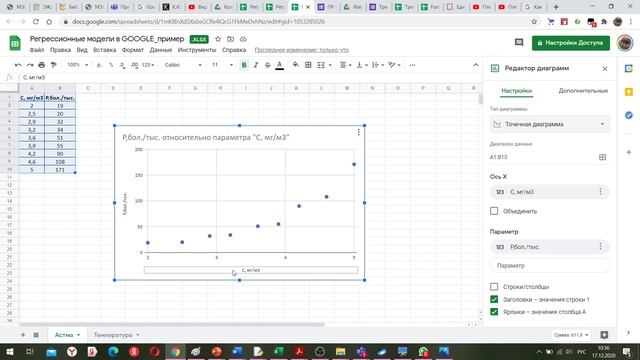
Task: Open the Данные menu
Action: click(x=161, y=50)
